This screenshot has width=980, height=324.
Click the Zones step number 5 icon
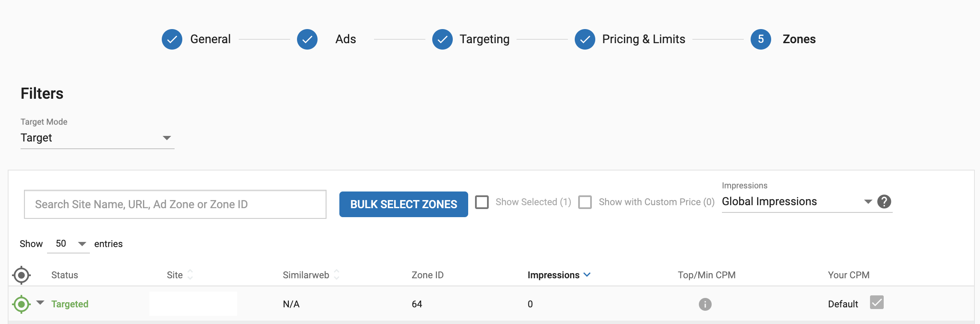click(761, 39)
